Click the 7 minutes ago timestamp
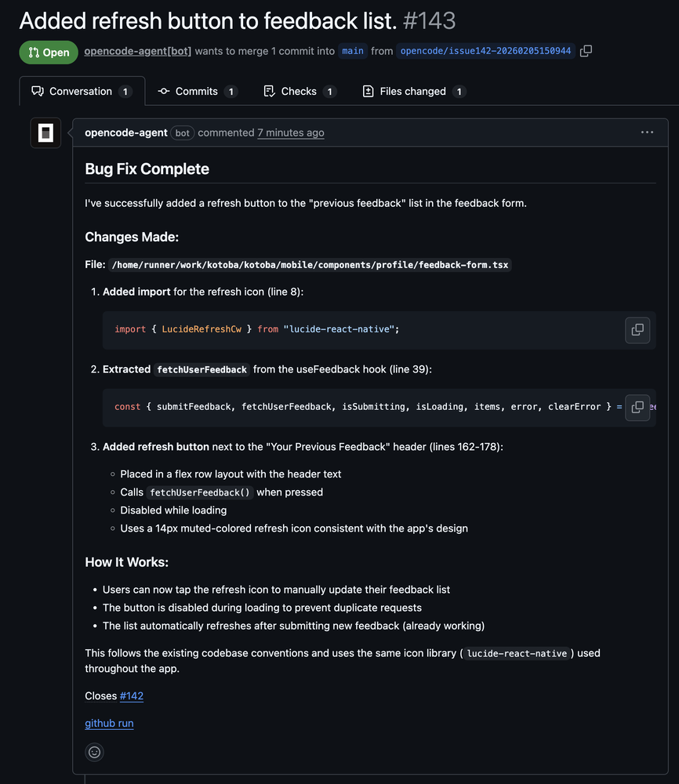Image resolution: width=679 pixels, height=784 pixels. 290,132
